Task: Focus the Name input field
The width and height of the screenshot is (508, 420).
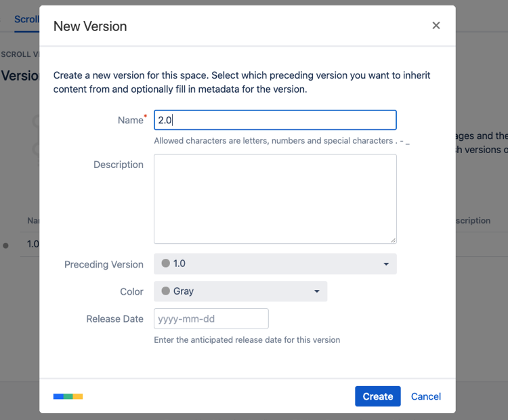Action: pos(275,120)
